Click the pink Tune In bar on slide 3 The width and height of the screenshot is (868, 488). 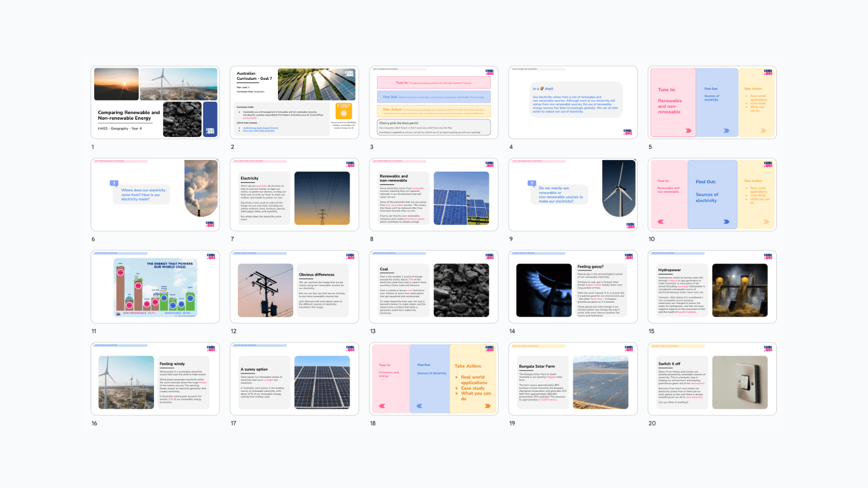pyautogui.click(x=433, y=82)
